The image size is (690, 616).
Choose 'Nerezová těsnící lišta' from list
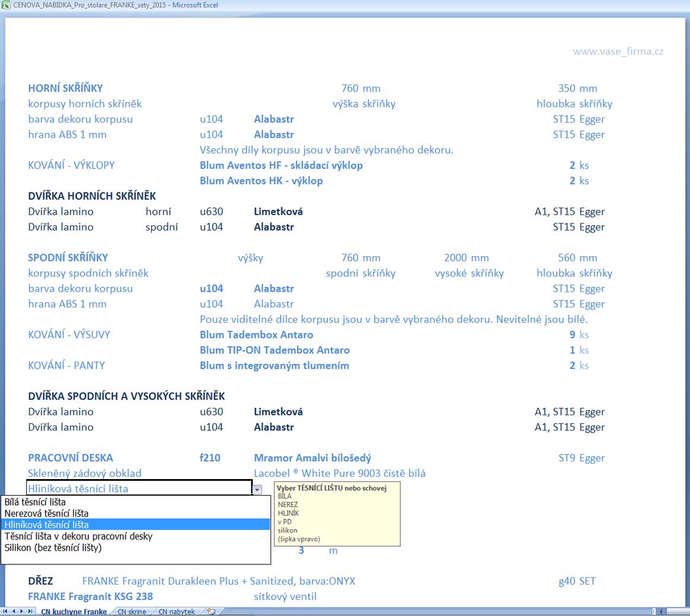(x=135, y=513)
